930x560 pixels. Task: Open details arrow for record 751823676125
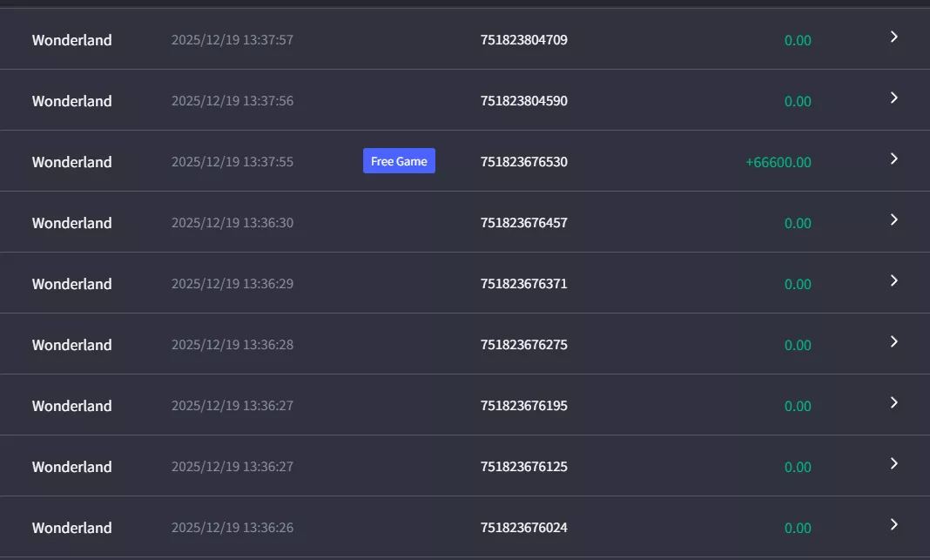point(893,464)
